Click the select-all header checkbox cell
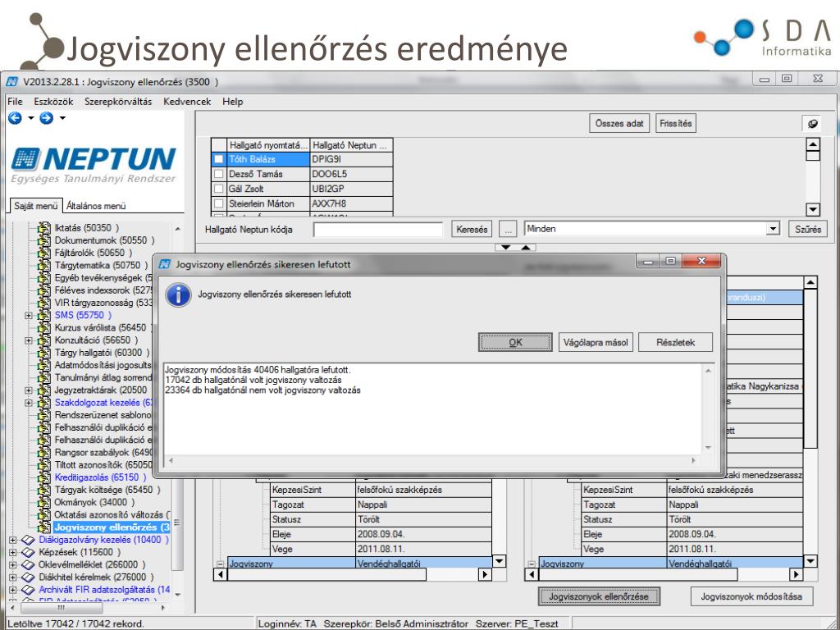The width and height of the screenshot is (840, 630). point(218,144)
